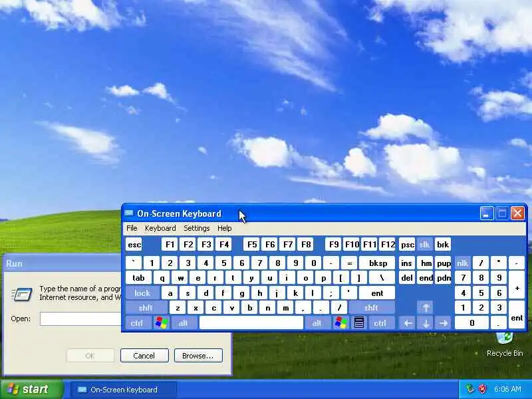Click the left Windows logo key
The image size is (532, 399).
pyautogui.click(x=162, y=323)
